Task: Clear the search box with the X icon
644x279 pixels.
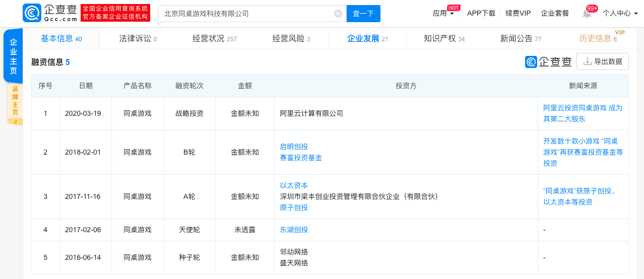Action: pos(338,14)
